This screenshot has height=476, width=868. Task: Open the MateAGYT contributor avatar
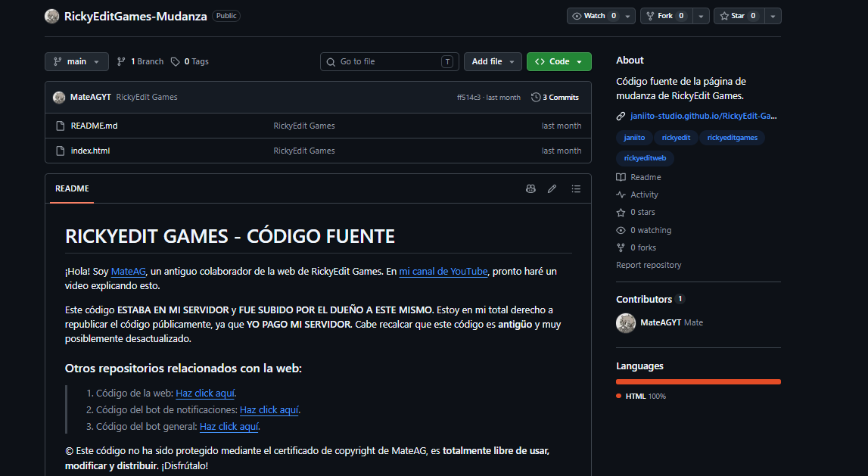pos(626,322)
